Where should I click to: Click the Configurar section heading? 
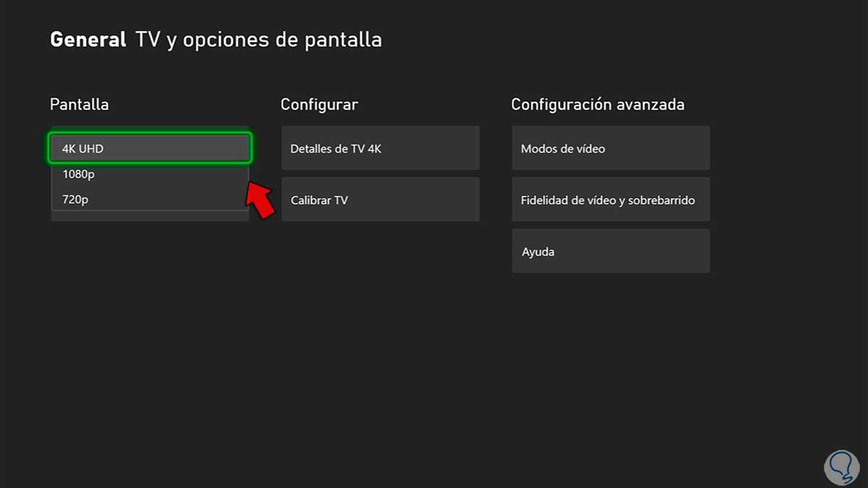[x=319, y=104]
